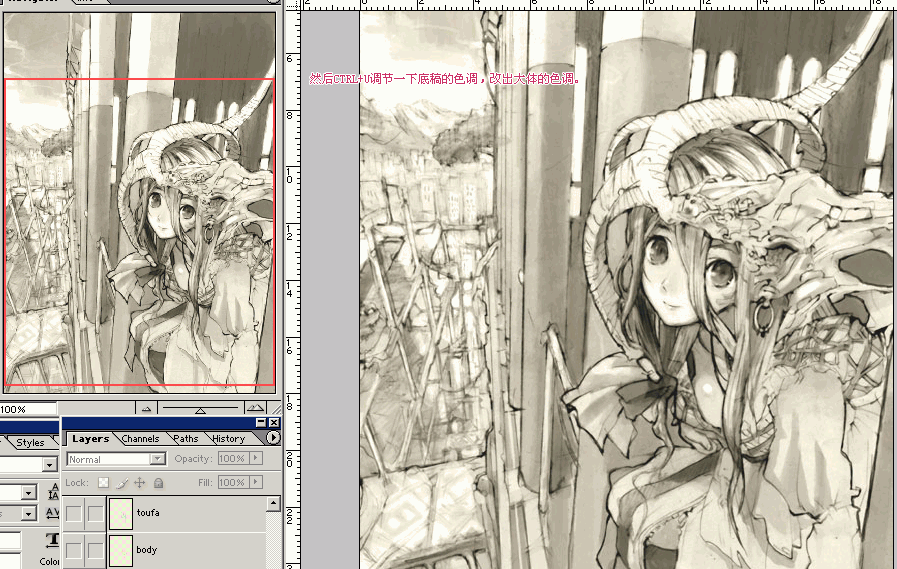Click the ruler origin corner box

click(x=293, y=5)
